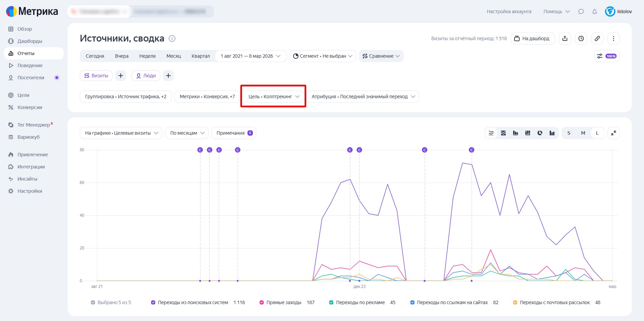
Task: Open export/share report icon
Action: pos(565,38)
